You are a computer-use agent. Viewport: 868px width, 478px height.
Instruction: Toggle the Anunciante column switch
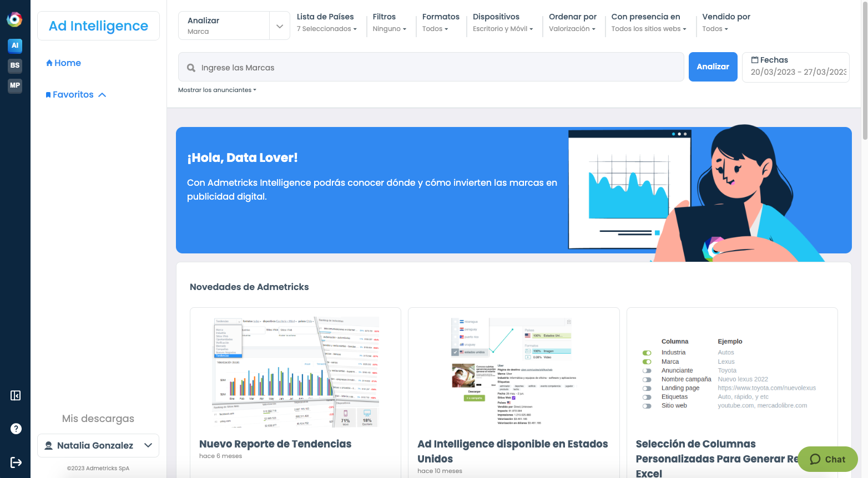tap(647, 370)
